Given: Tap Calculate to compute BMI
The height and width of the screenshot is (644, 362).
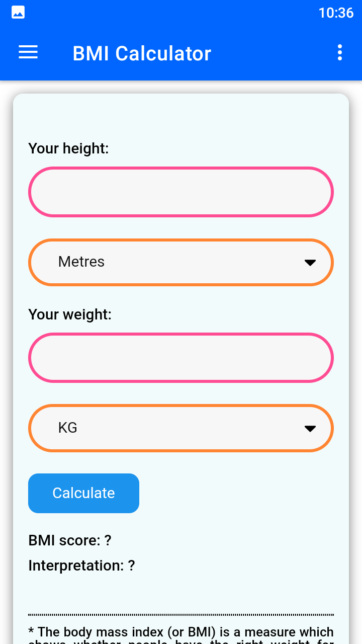Looking at the screenshot, I should click(x=83, y=493).
